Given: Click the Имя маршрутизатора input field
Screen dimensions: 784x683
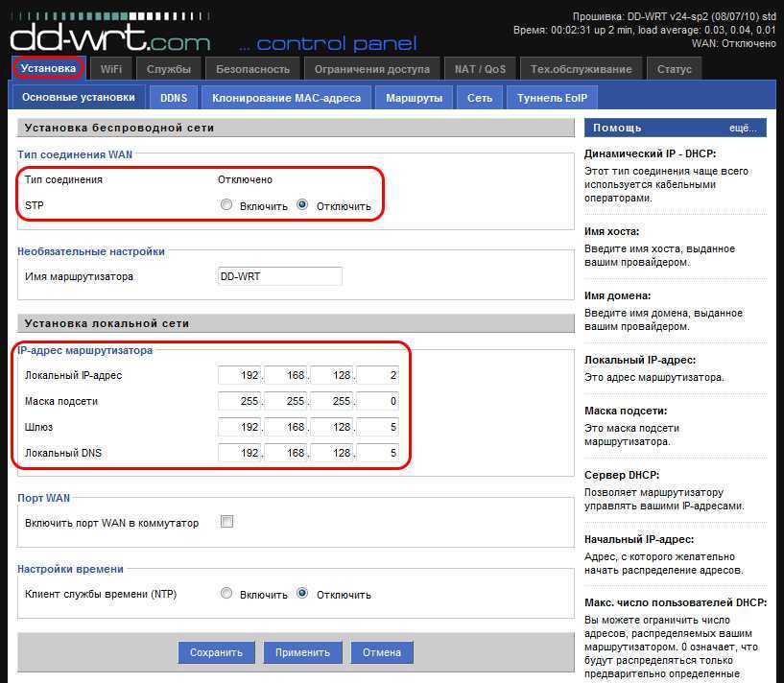Looking at the screenshot, I should 280,276.
